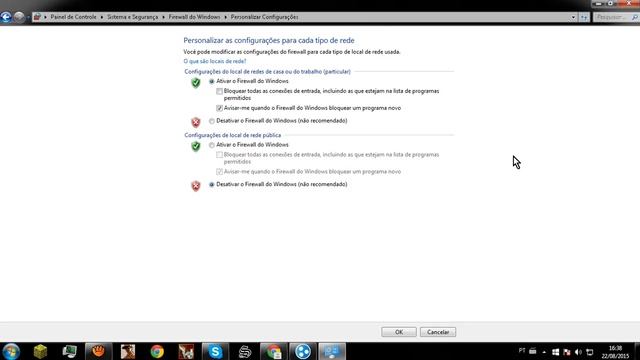This screenshot has height=360, width=640.
Task: Open recent pages dropdown next to Forward
Action: (28, 18)
